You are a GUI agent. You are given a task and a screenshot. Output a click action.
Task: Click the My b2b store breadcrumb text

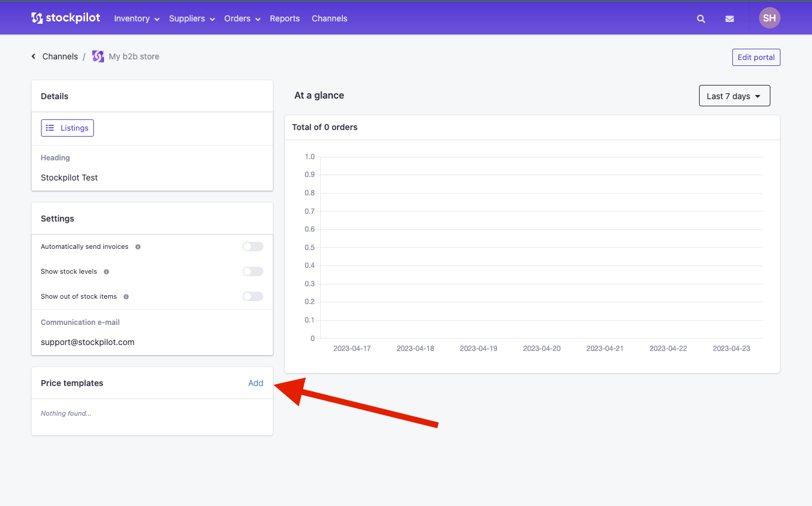(134, 56)
